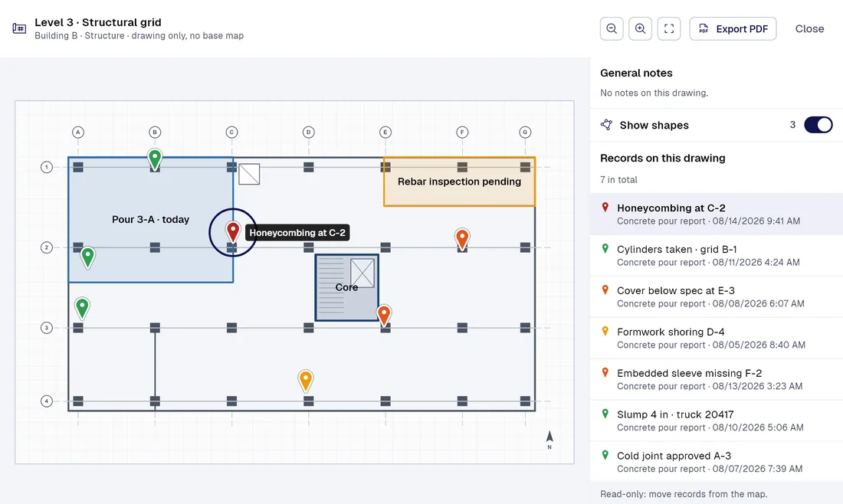Fit the drawing to the screen
This screenshot has width=843, height=504.
pos(669,28)
